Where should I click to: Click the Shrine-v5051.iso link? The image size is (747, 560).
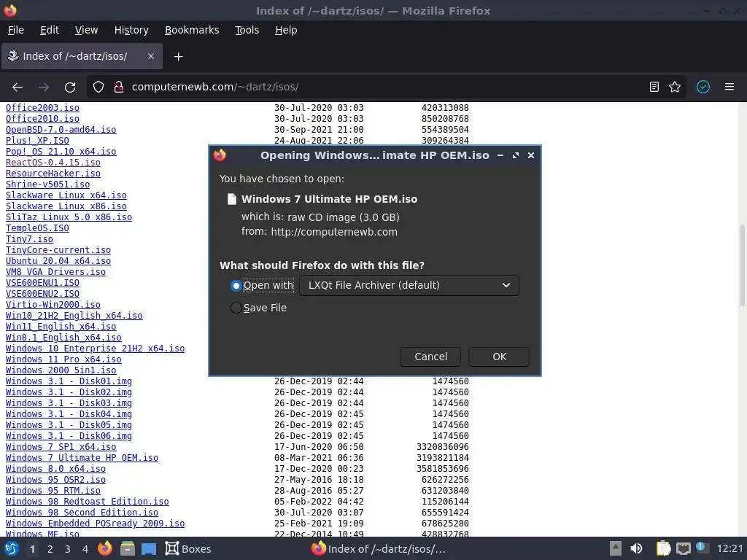[47, 184]
